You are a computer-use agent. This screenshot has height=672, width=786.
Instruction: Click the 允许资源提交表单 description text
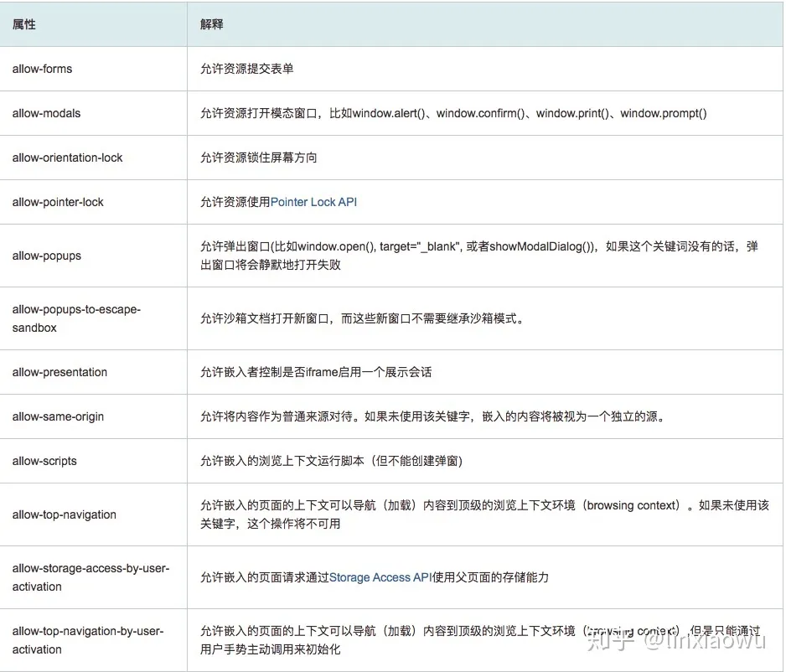247,69
